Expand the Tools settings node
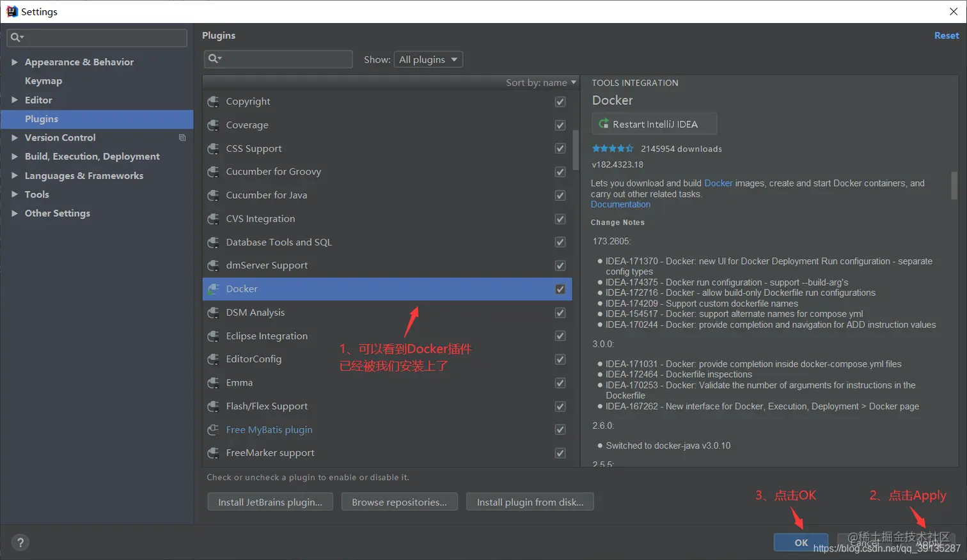 pos(14,194)
